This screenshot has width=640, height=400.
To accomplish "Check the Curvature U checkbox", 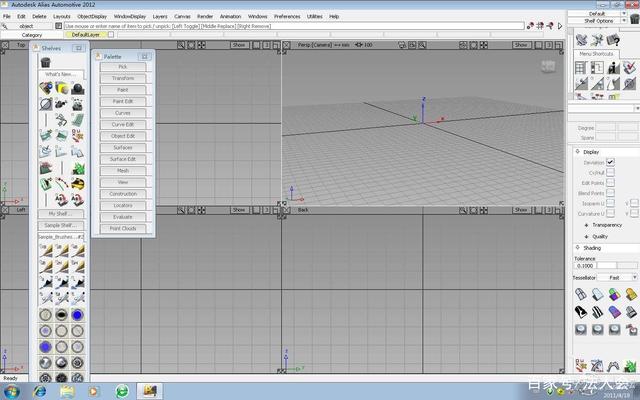I will point(610,213).
